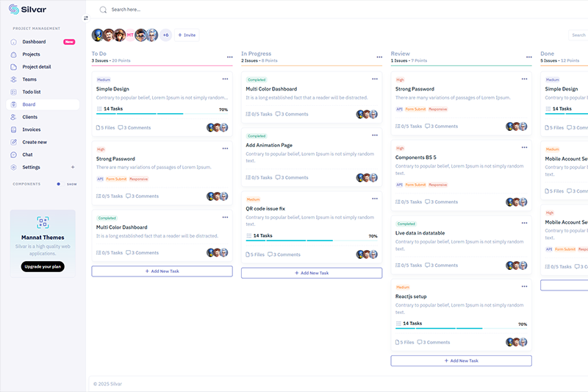
Task: Click Upgrade your plan button
Action: coord(43,266)
